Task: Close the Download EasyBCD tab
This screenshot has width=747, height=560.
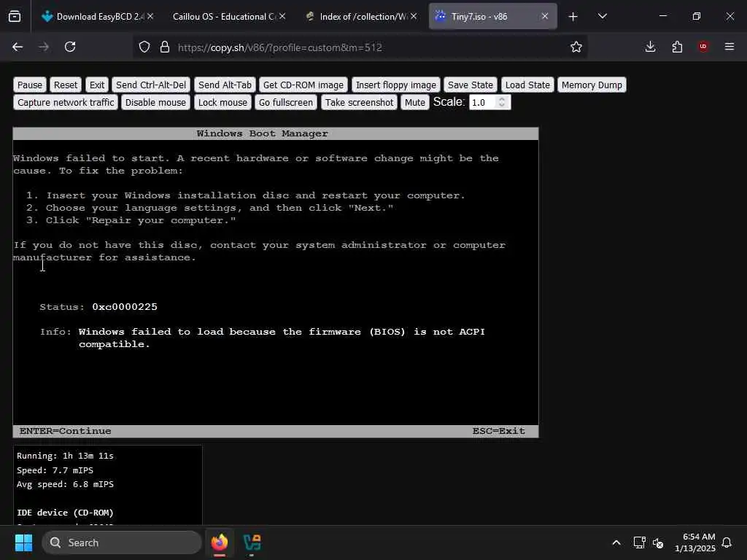Action: pyautogui.click(x=150, y=16)
